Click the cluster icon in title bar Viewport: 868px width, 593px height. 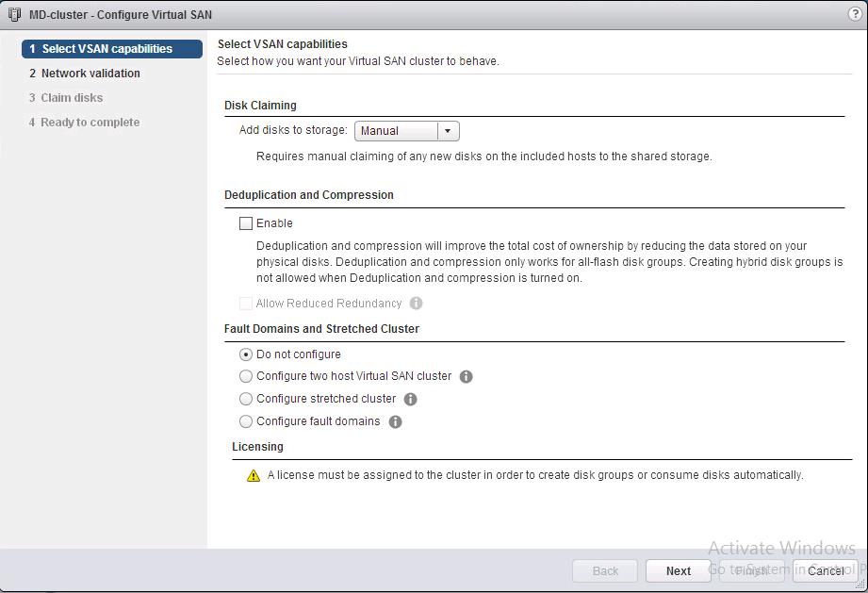click(x=14, y=15)
